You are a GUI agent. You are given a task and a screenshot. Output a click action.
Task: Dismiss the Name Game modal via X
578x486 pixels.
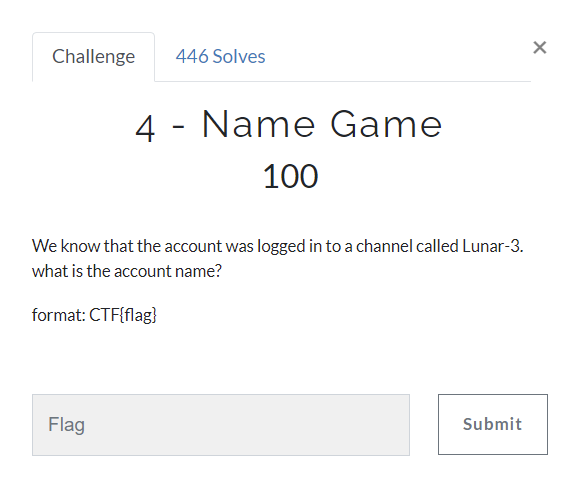[539, 48]
